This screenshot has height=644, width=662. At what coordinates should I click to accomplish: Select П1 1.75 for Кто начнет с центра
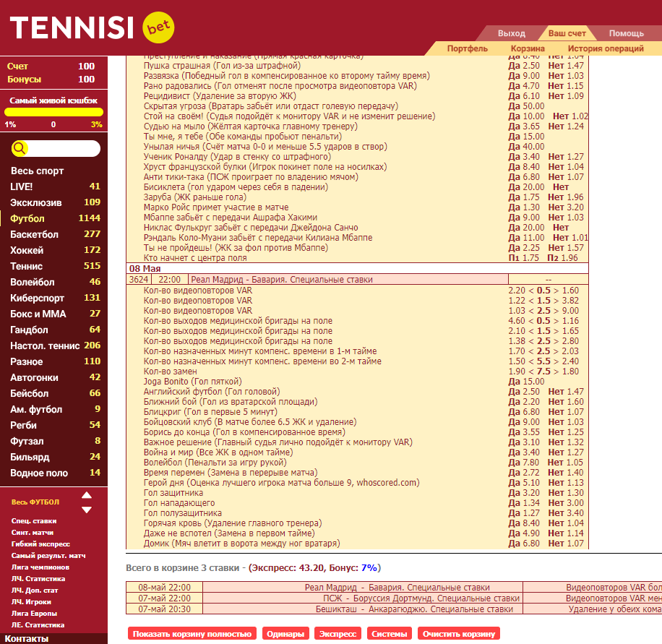(523, 257)
